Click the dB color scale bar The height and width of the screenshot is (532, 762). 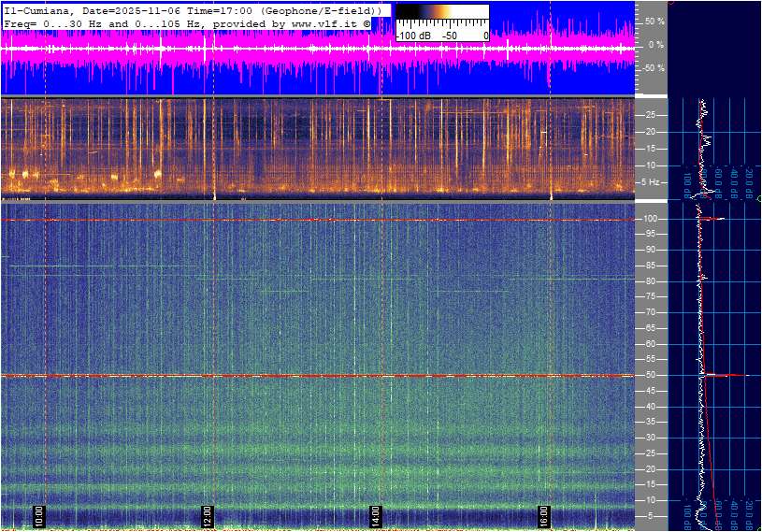tap(441, 17)
